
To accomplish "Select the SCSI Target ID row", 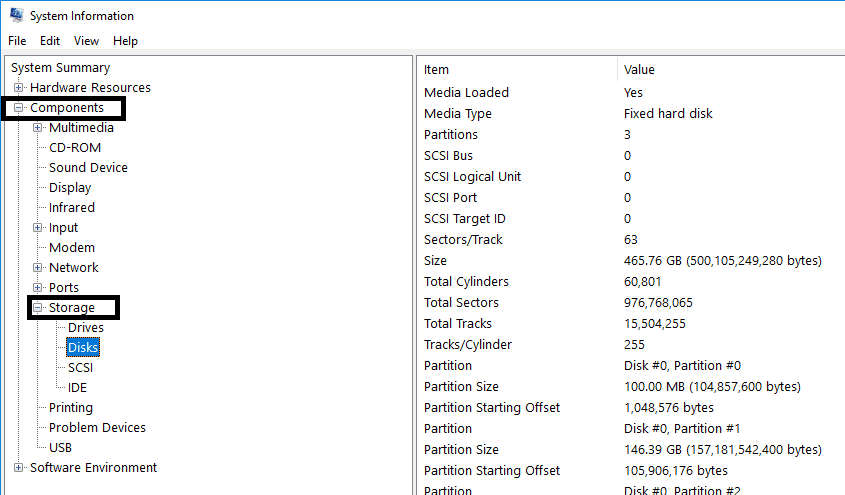I will 631,219.
